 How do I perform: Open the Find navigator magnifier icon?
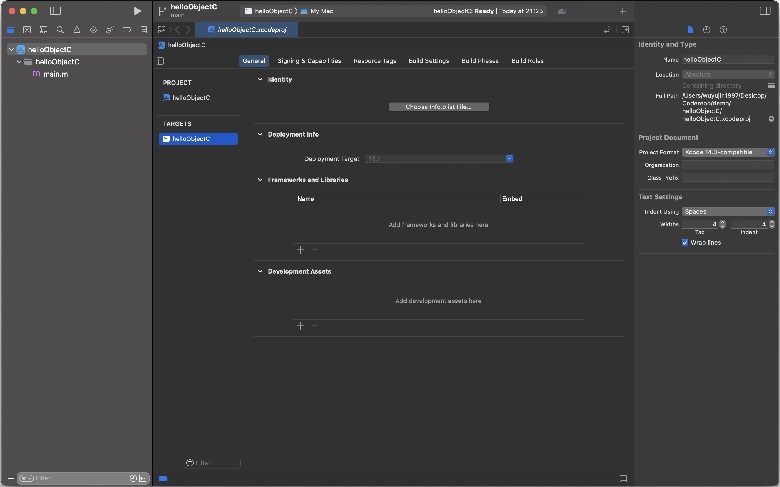(60, 30)
